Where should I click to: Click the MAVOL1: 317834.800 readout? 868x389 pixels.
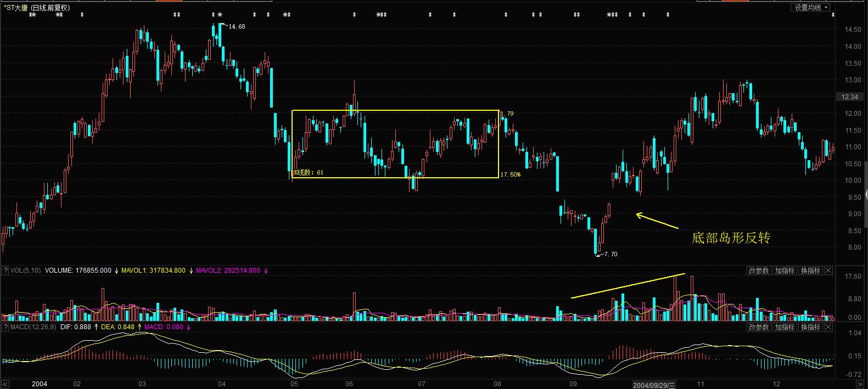pyautogui.click(x=153, y=270)
